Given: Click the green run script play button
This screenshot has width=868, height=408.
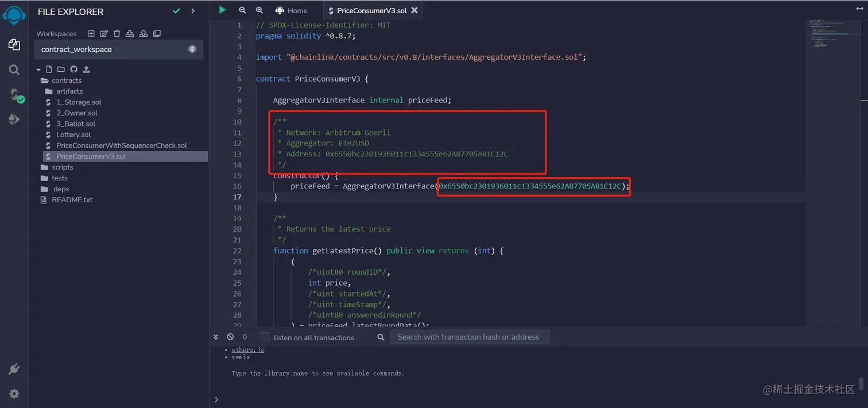Looking at the screenshot, I should pos(222,10).
